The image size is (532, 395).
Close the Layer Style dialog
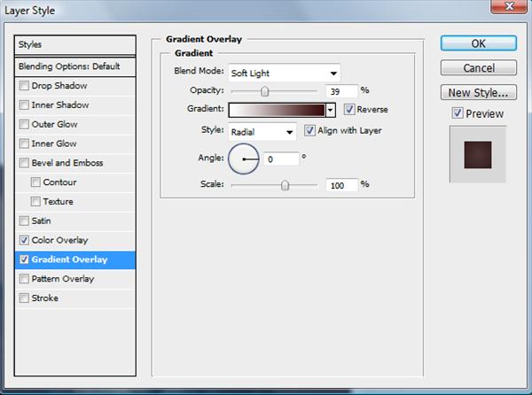(509, 6)
